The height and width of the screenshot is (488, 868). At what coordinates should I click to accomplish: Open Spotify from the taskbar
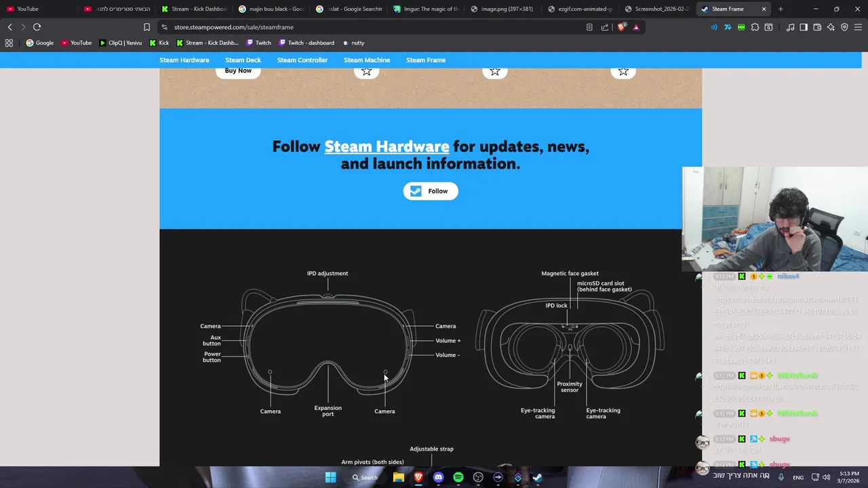point(458,477)
